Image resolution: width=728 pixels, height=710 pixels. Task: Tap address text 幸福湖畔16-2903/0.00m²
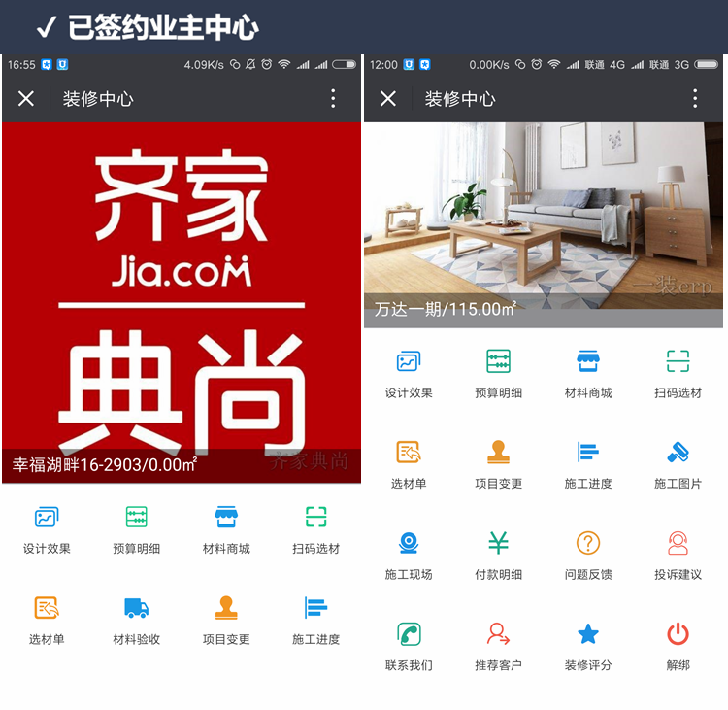pos(105,464)
